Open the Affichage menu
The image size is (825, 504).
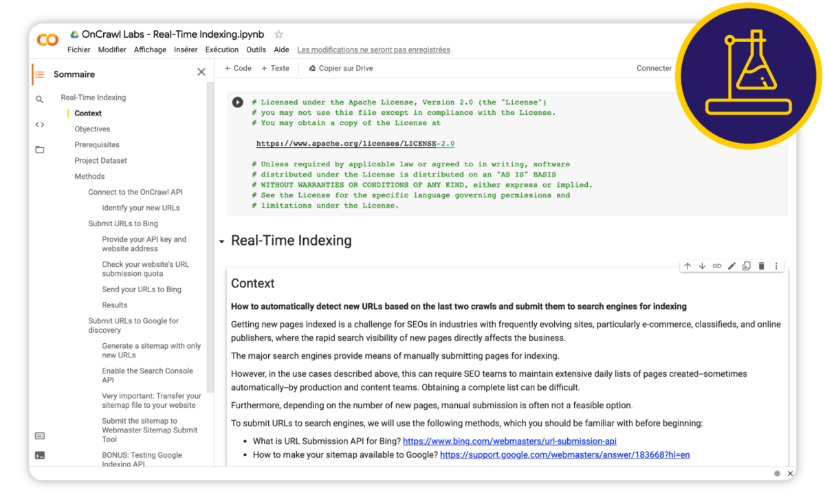(x=150, y=50)
